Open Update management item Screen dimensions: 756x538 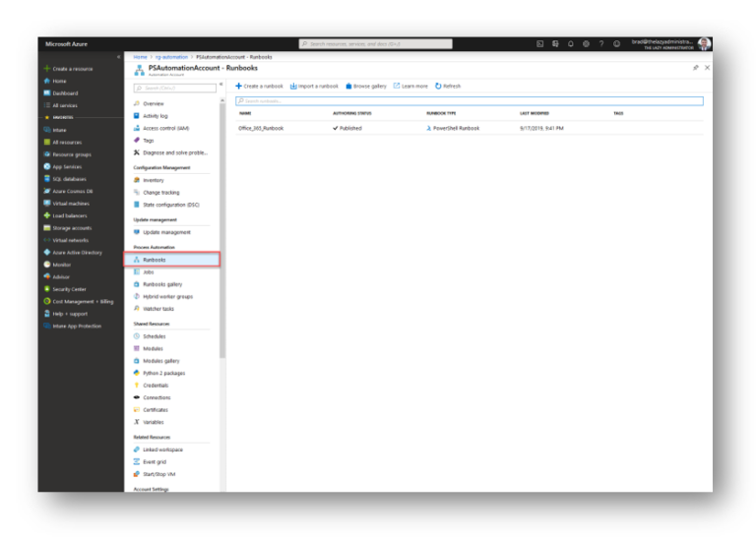[x=162, y=232]
